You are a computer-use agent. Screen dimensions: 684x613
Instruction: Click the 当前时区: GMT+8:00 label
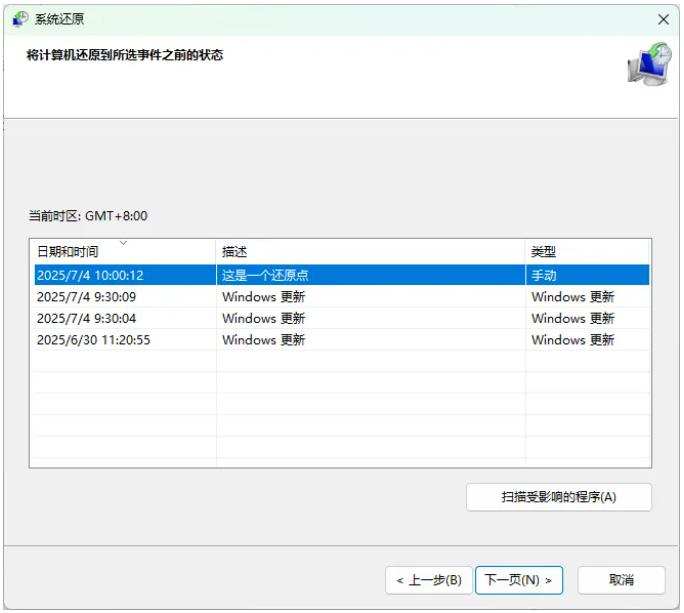pyautogui.click(x=87, y=216)
